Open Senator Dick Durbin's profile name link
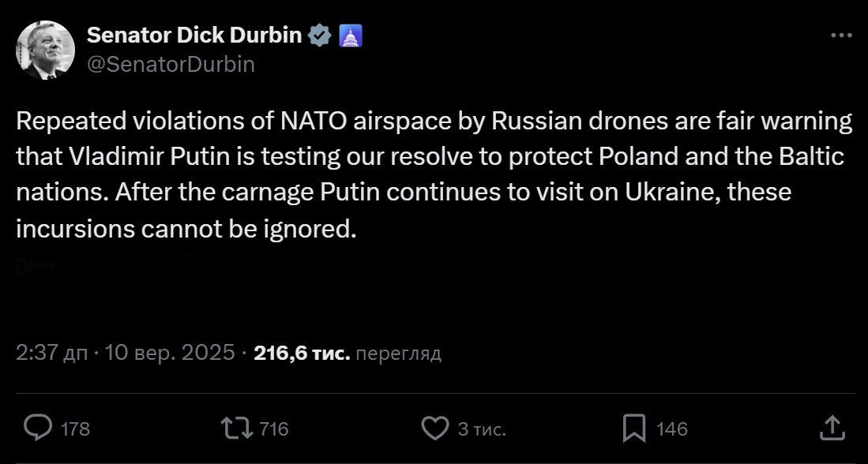 (x=195, y=34)
